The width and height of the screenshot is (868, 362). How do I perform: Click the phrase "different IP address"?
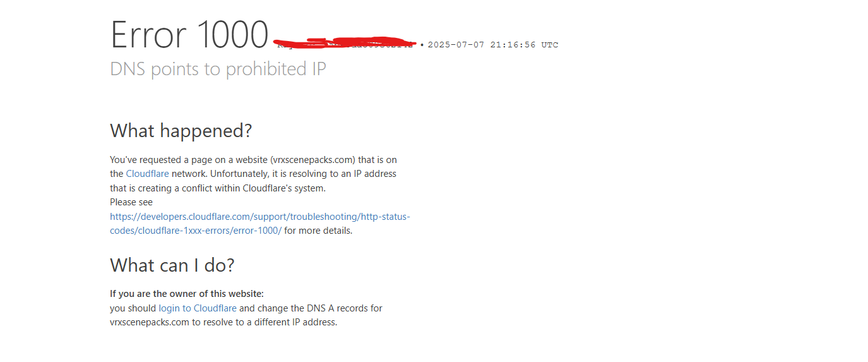[x=295, y=322]
